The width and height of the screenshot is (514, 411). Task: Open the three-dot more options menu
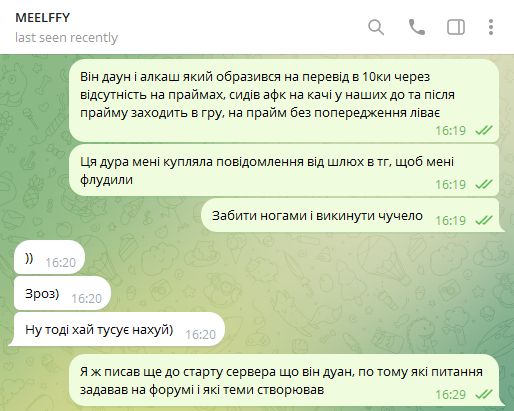491,27
